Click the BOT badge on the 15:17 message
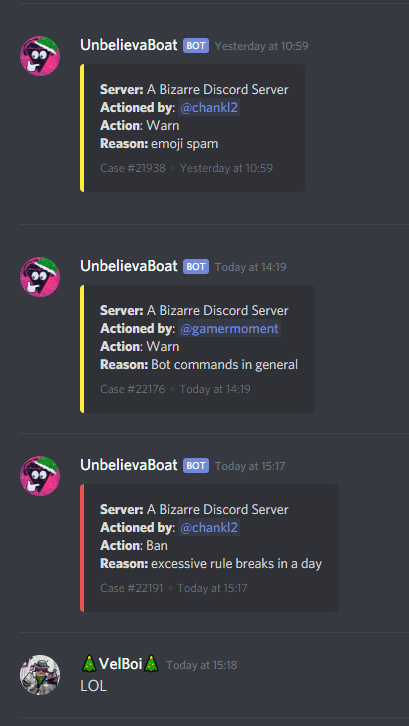409x726 pixels. (196, 466)
